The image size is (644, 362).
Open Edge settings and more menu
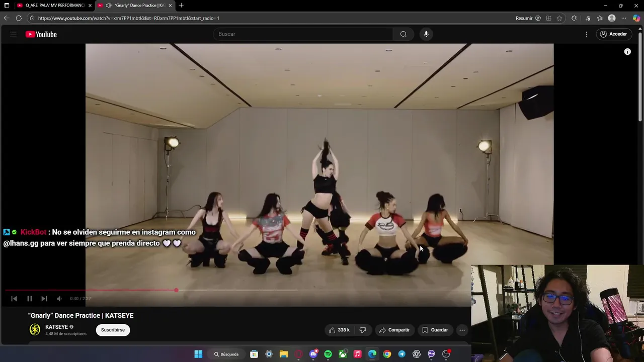[624, 18]
